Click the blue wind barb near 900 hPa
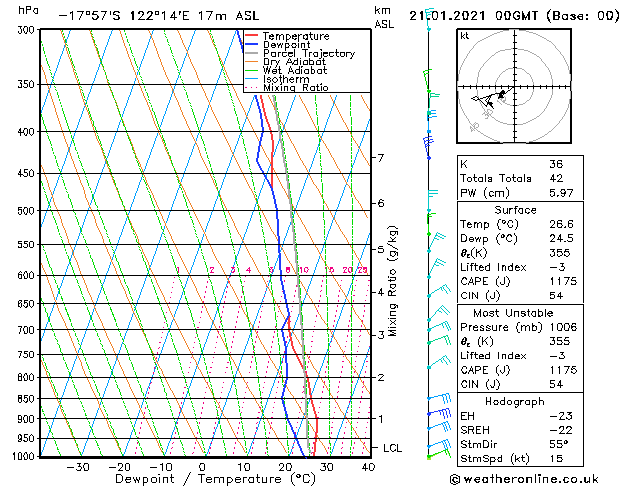629x486 pixels. click(439, 412)
